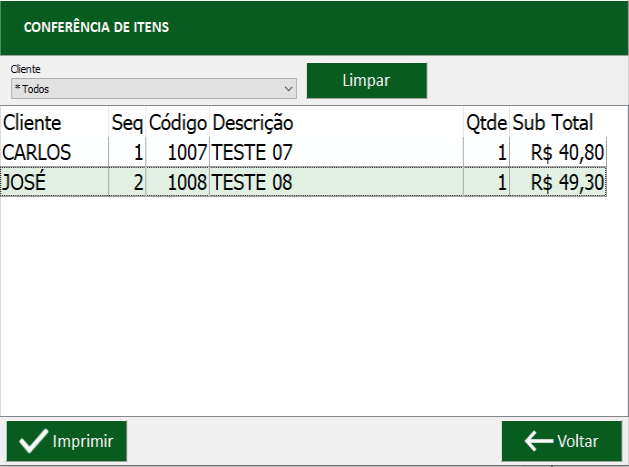Select the CARLOS row in the table

pos(303,152)
